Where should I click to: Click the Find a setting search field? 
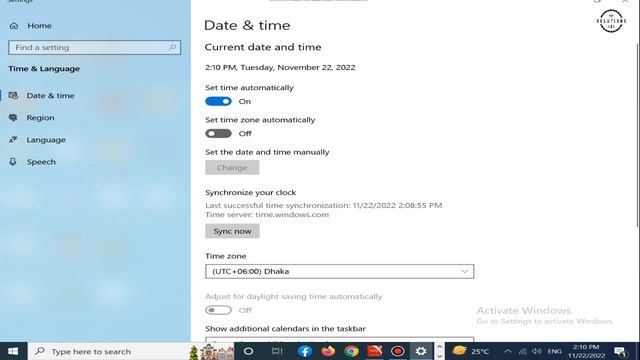point(94,47)
